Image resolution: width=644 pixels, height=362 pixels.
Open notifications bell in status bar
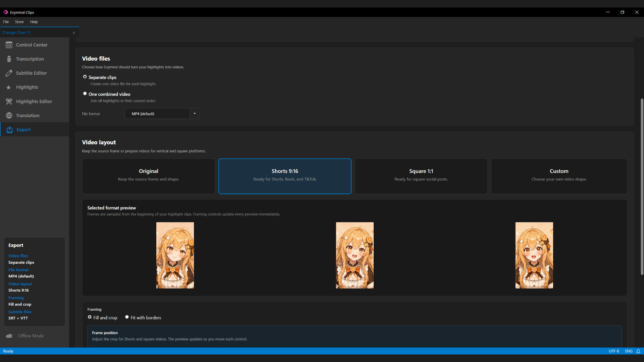coord(638,351)
